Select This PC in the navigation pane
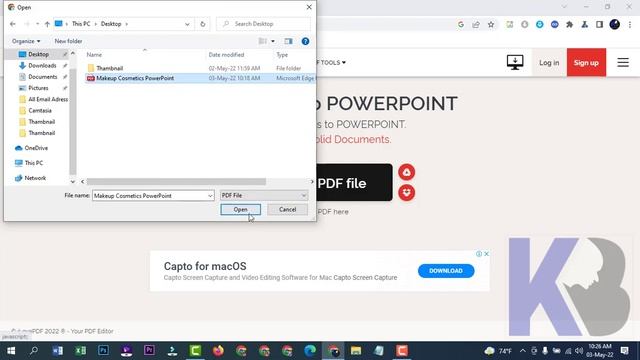Screen dimensions: 640x360 point(33,163)
